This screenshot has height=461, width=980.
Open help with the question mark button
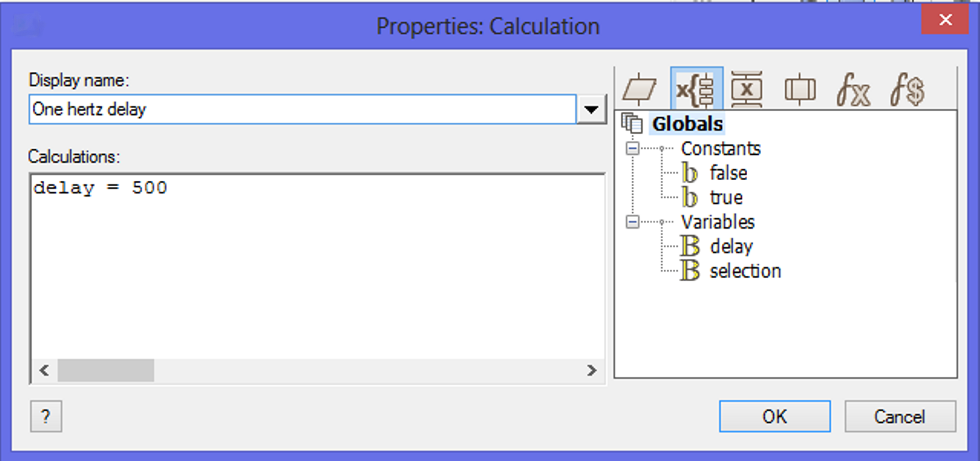(x=46, y=416)
